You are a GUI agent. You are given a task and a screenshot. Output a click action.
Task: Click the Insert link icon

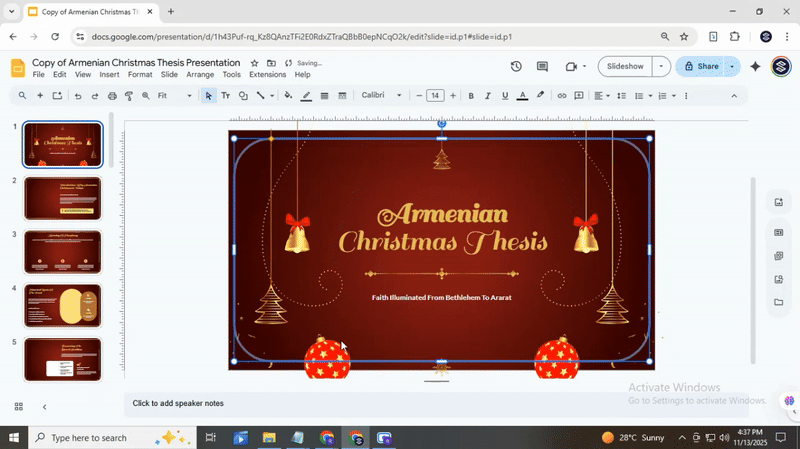[x=562, y=96]
